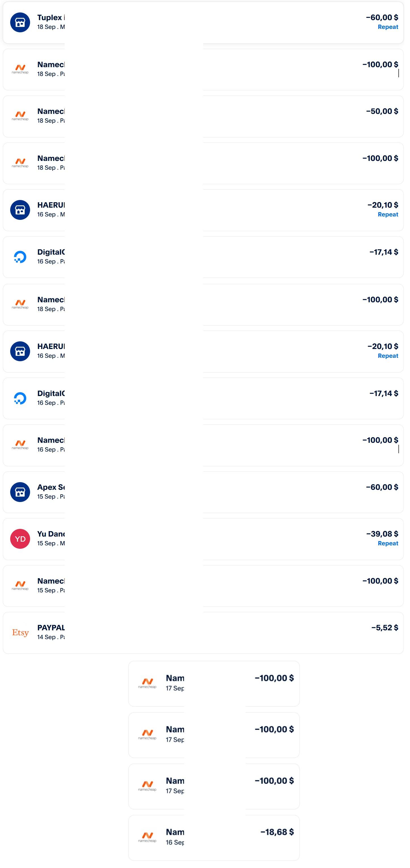The height and width of the screenshot is (868, 410).
Task: Open the Tuplex transaction title
Action: [51, 18]
